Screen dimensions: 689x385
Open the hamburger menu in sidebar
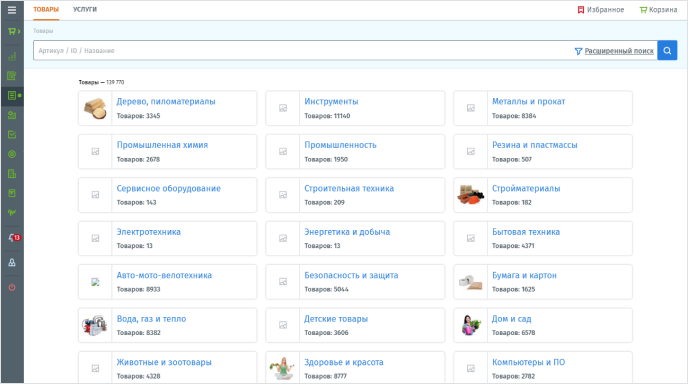point(12,10)
